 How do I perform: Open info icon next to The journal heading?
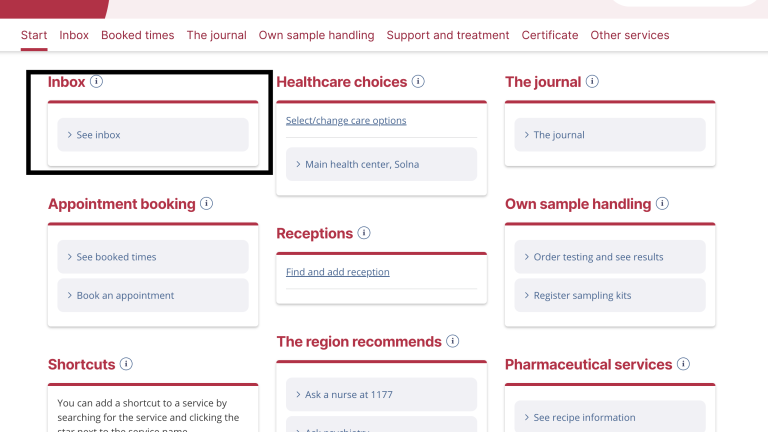592,81
